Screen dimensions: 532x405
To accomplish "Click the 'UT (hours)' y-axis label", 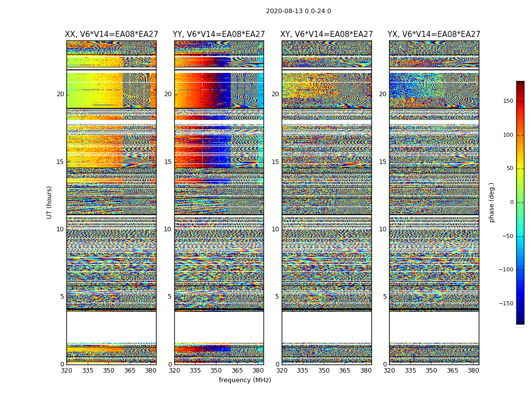I will tap(50, 202).
